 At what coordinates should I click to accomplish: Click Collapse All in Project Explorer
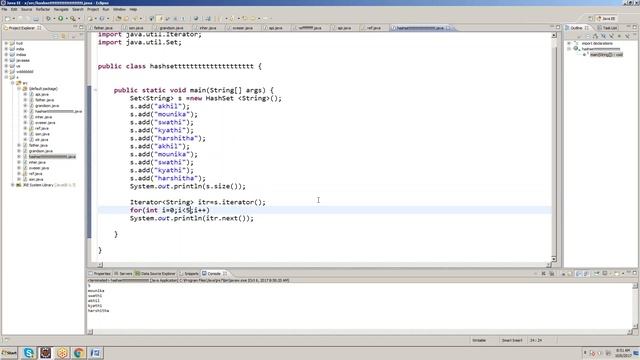tap(55, 36)
